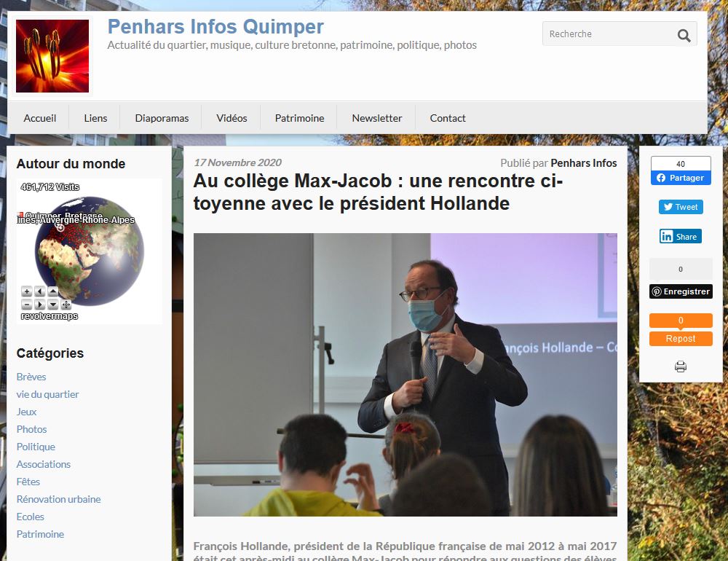Recenter the globe with crosshair icon
Viewport: 728px width, 561px height.
coord(66,305)
